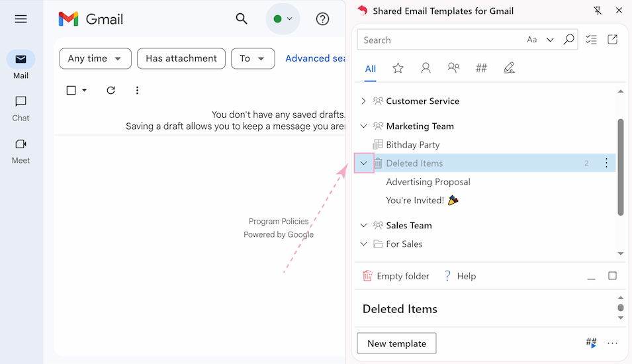Switch to the personal templates person tab
The image size is (632, 364).
[426, 68]
